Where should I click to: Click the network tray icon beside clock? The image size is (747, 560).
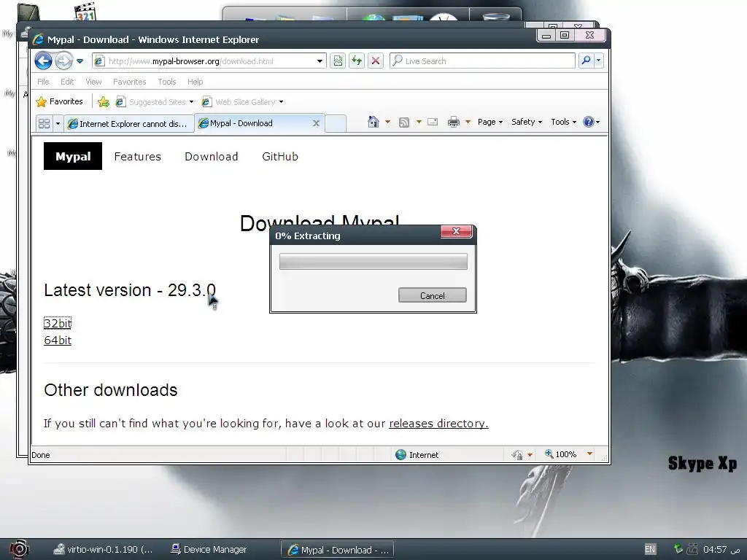point(692,549)
